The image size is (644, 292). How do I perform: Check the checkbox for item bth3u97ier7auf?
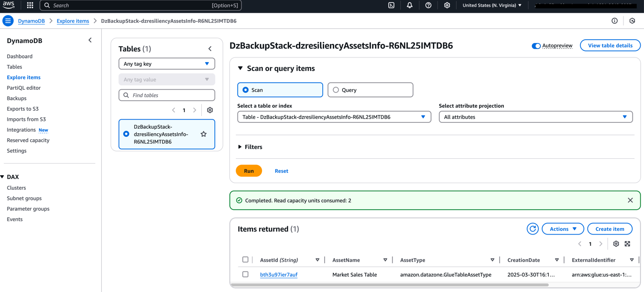tap(245, 274)
